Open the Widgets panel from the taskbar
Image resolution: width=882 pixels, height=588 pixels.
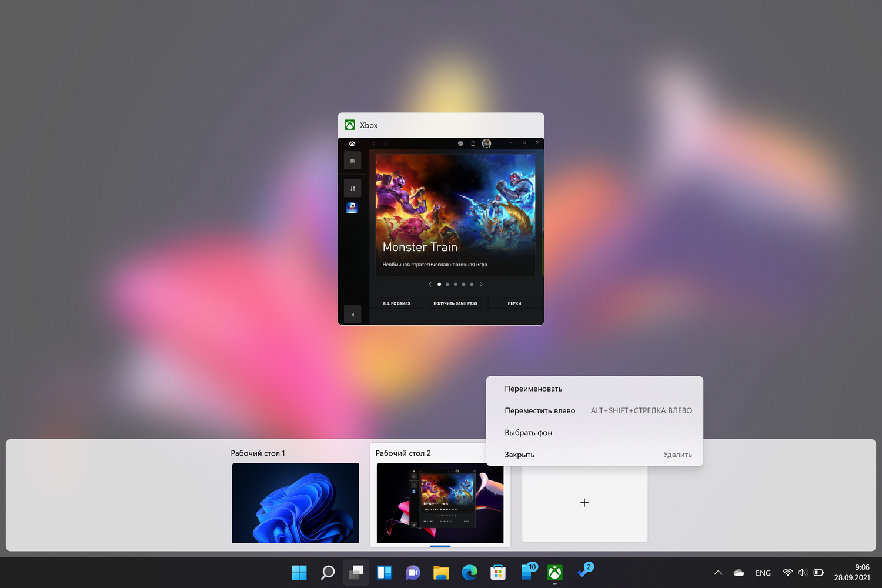point(385,573)
